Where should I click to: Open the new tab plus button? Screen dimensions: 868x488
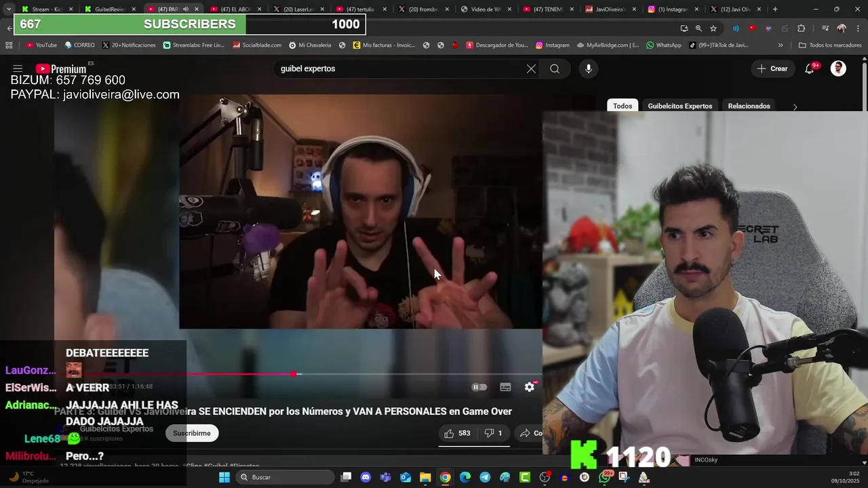tap(775, 9)
